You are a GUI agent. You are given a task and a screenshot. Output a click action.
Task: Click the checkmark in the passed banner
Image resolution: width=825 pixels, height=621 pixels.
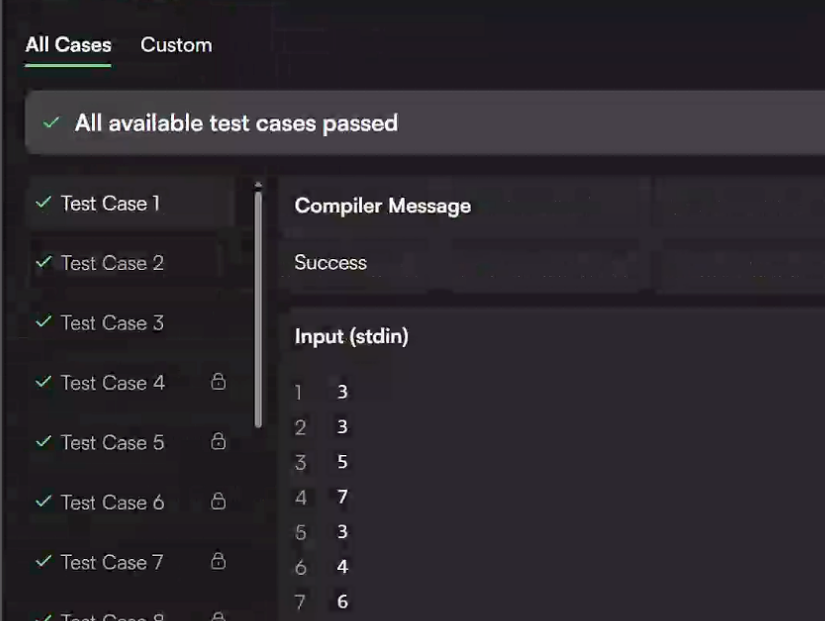point(51,123)
